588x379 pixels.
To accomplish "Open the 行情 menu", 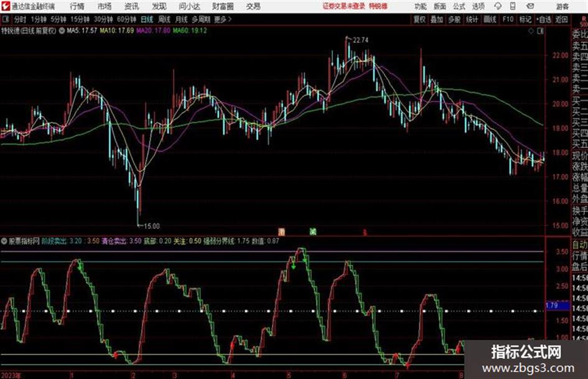I will [x=77, y=6].
